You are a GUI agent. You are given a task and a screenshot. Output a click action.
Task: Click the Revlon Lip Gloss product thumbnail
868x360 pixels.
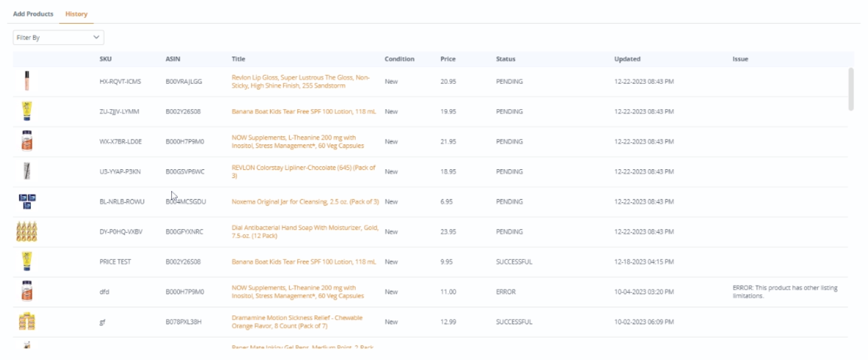26,81
